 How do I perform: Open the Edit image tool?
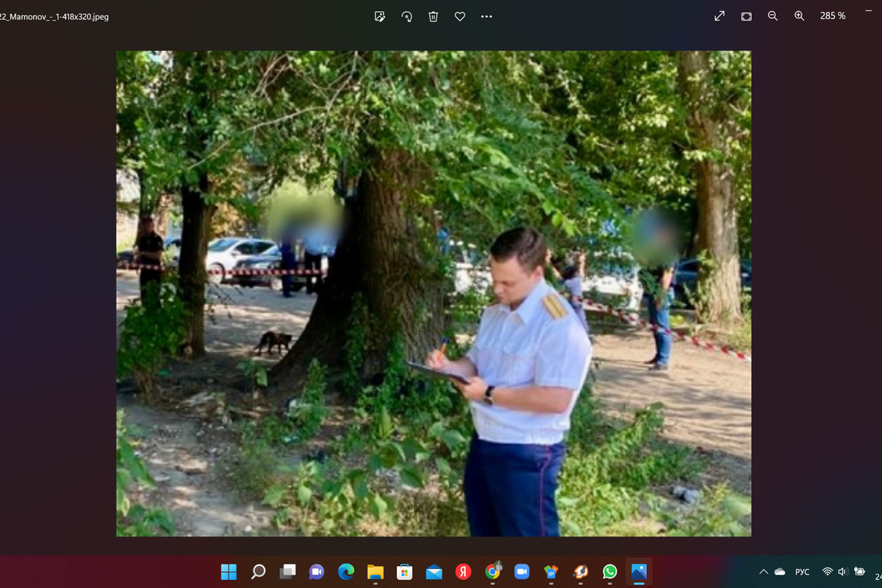[x=380, y=16]
